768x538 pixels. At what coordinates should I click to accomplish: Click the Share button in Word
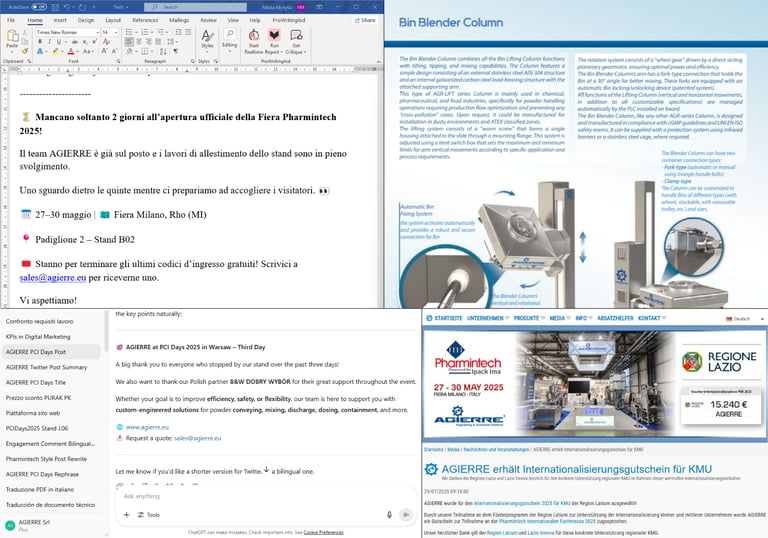(365, 20)
